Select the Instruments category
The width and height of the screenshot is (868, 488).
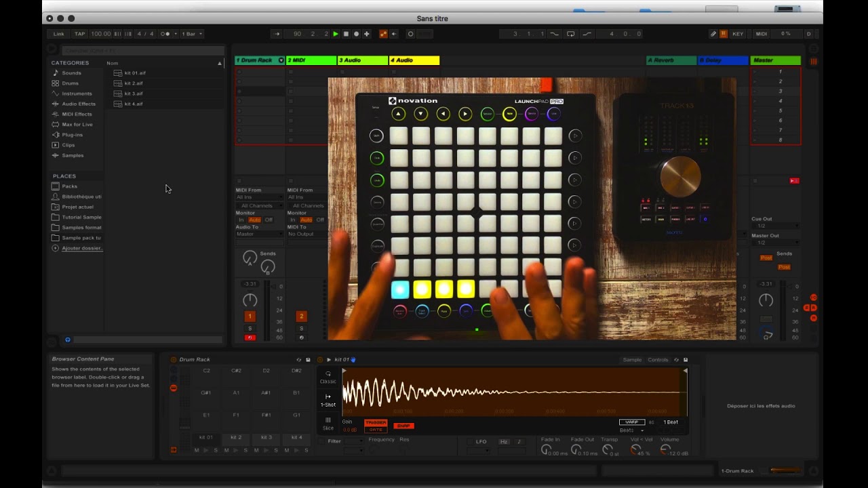pyautogui.click(x=77, y=94)
